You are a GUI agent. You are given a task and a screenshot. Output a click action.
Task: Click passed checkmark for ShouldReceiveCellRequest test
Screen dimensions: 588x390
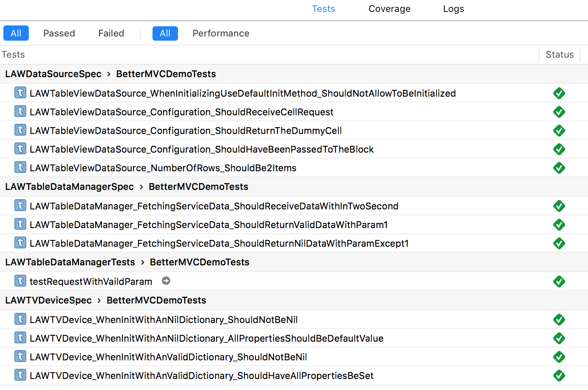pos(559,112)
